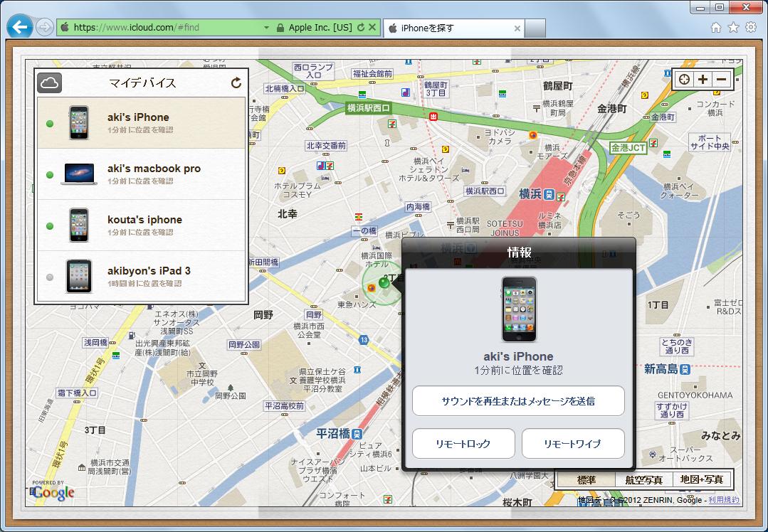768x532 pixels.
Task: Select akibyon's iPad 3 in device list
Action: tap(141, 277)
